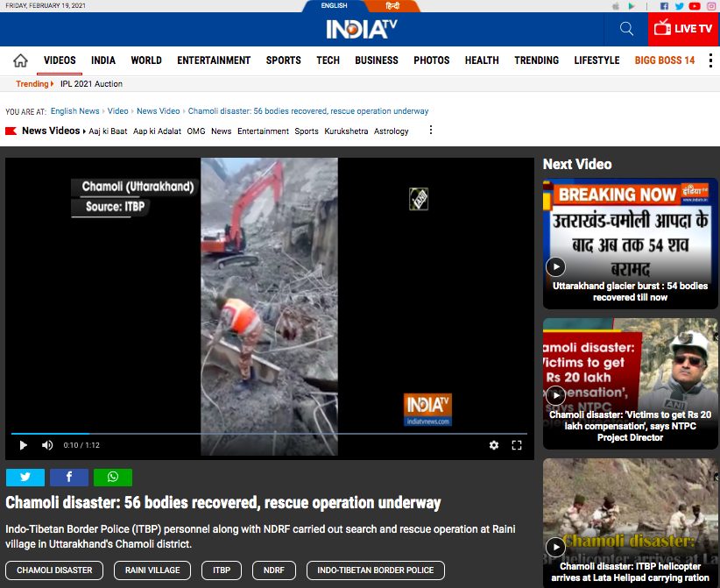
Task: Open the Entertainment navigation item
Action: pyautogui.click(x=214, y=60)
